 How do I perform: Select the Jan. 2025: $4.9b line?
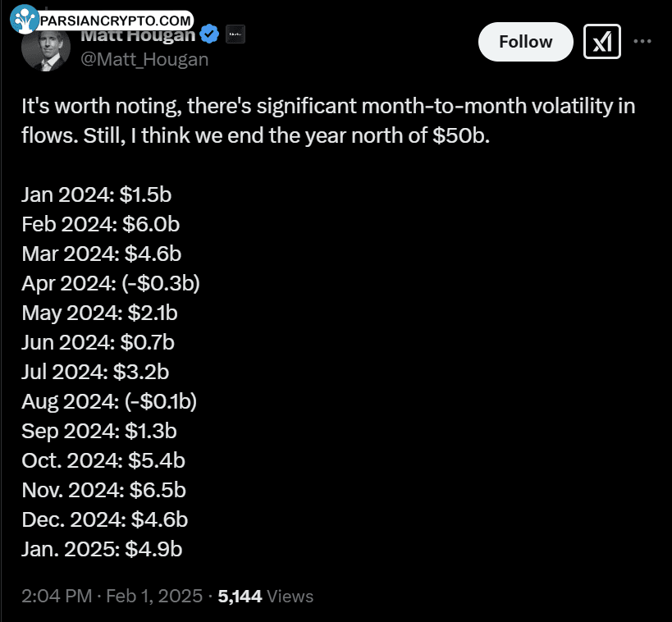(x=102, y=549)
